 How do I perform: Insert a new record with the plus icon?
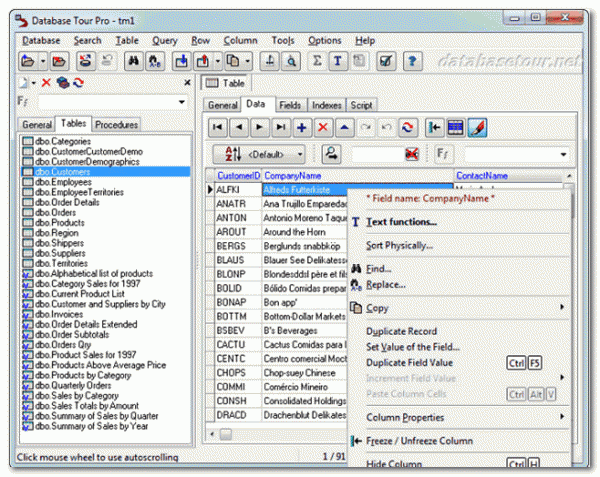302,127
